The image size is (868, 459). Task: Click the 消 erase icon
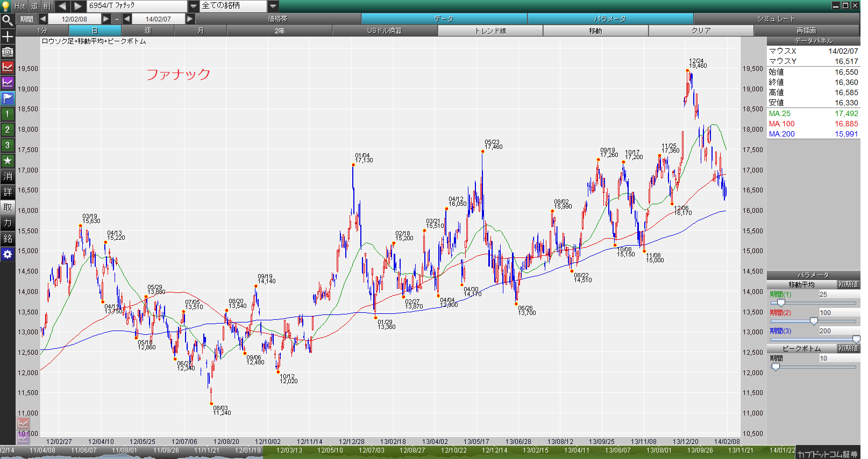pyautogui.click(x=8, y=176)
